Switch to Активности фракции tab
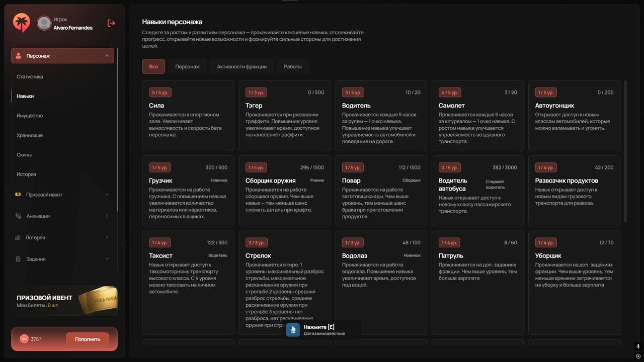The height and width of the screenshot is (362, 644). tap(242, 66)
